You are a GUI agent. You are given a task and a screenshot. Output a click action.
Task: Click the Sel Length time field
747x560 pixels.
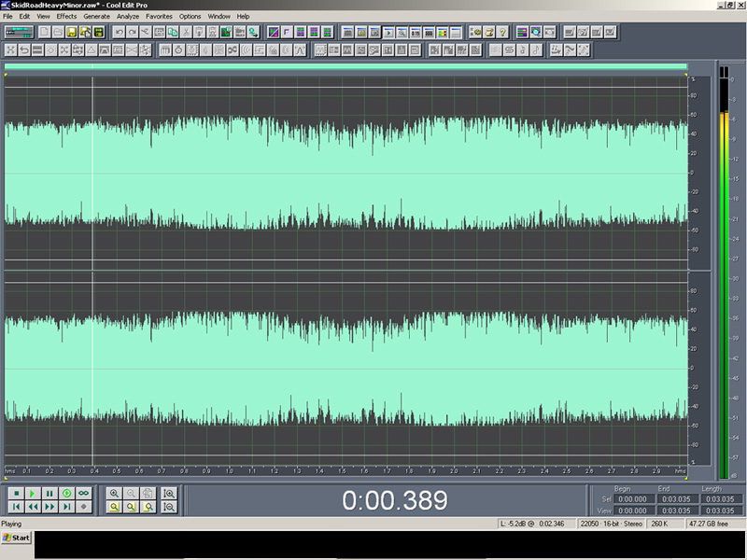(720, 499)
